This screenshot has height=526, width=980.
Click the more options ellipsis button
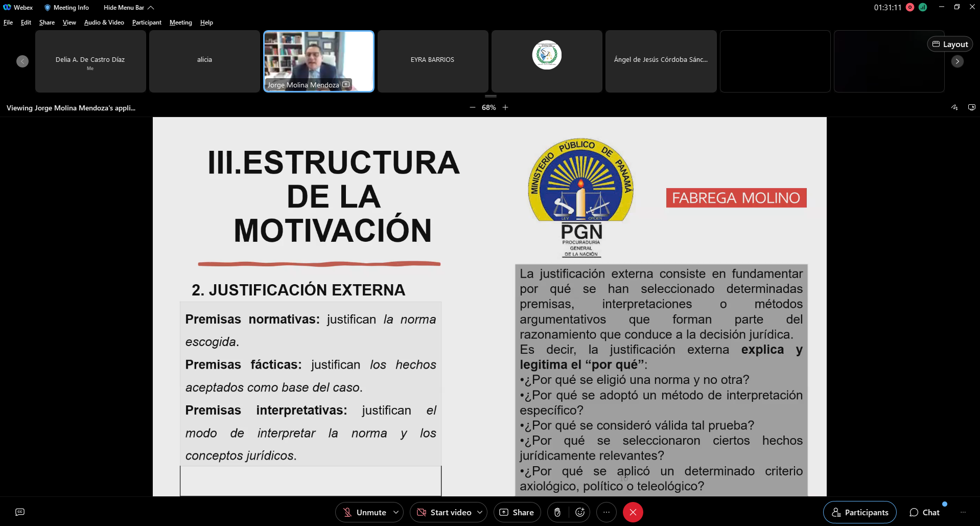[x=606, y=512]
